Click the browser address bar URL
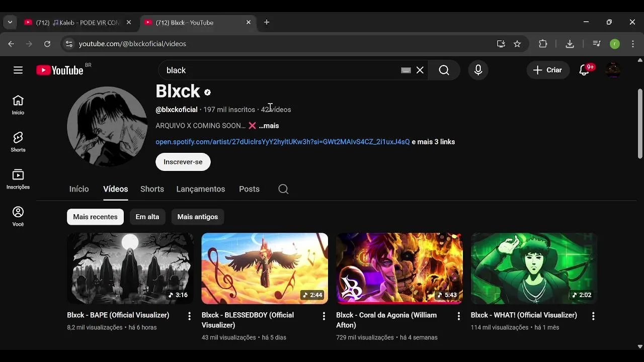The image size is (644, 362). pos(132,44)
